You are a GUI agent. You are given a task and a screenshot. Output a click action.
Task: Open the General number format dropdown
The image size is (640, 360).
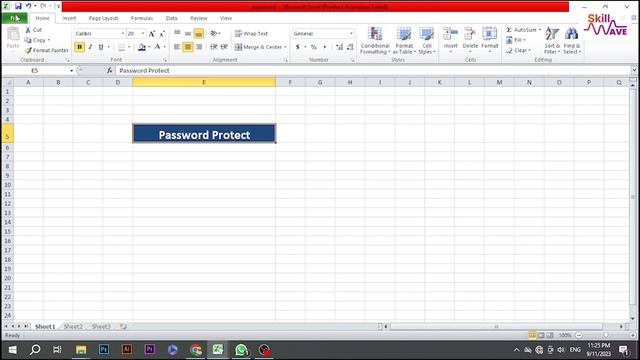[351, 33]
